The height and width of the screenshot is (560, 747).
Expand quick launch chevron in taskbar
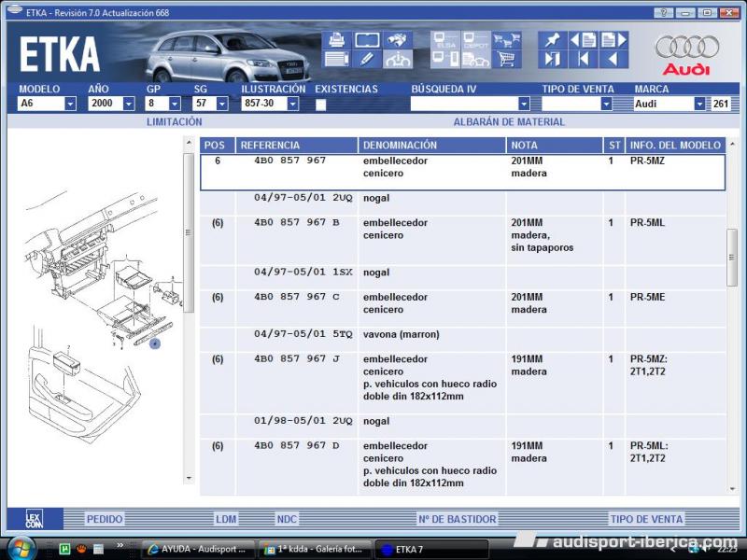click(x=120, y=545)
